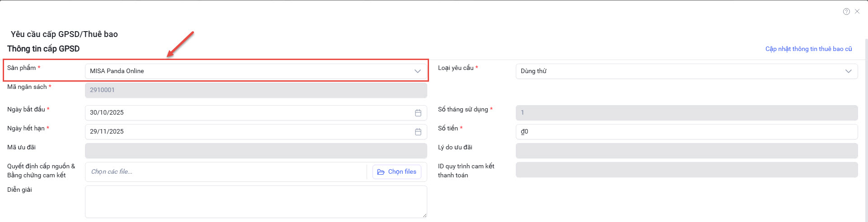Open the start date calendar picker
868x222 pixels.
click(418, 113)
